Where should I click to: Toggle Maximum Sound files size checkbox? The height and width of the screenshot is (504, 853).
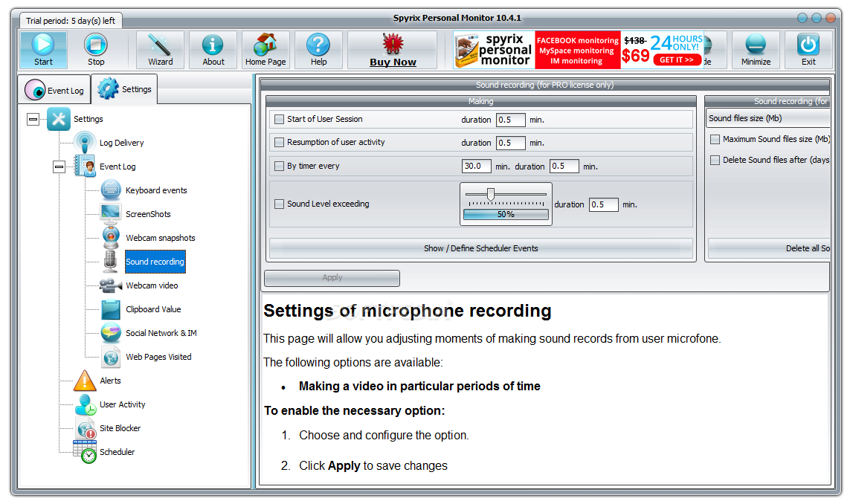pyautogui.click(x=715, y=139)
